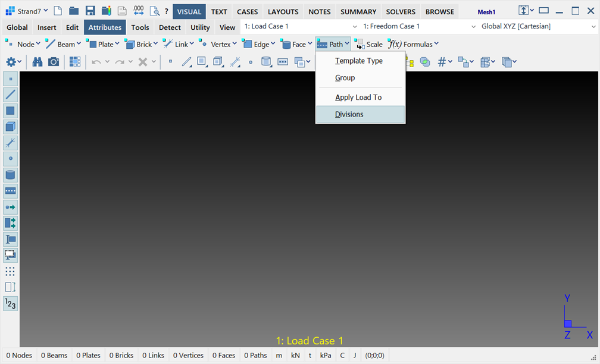Switch to the SOLVERS tab
The image size is (600, 364).
(401, 12)
